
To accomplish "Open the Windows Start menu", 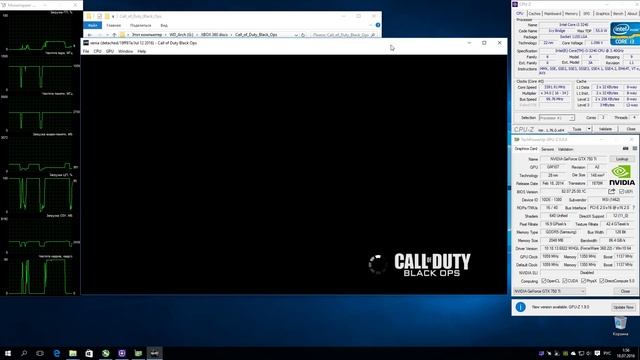I will tap(8, 353).
